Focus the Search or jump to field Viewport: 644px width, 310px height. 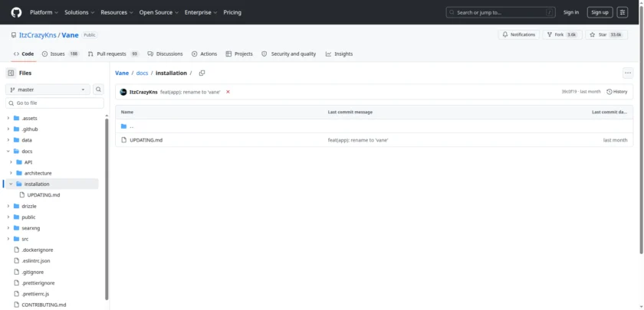click(501, 12)
